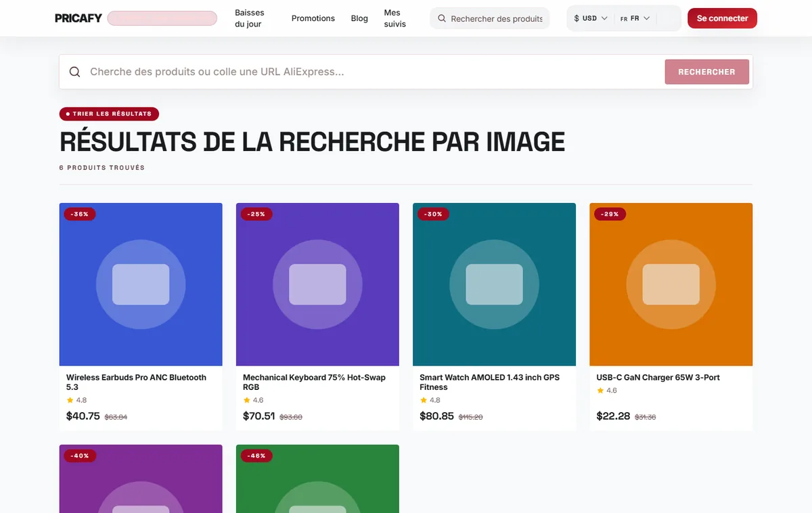Click the star rating icon under Wireless Earbuds
This screenshot has width=812, height=513.
coord(70,400)
